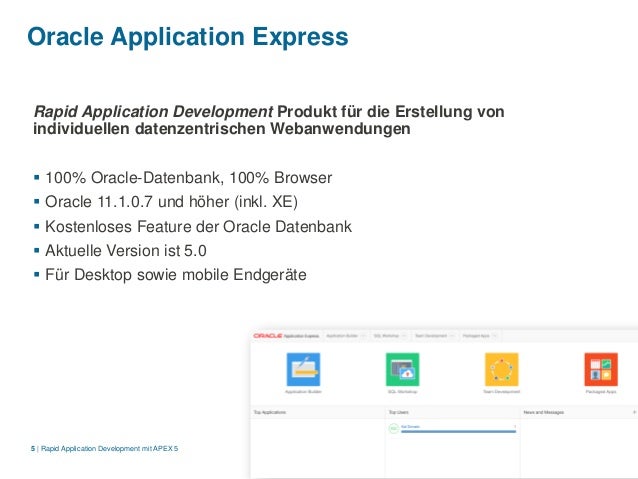Click the plus icon beside News and Messages
638x479 pixels.
pos(634,412)
